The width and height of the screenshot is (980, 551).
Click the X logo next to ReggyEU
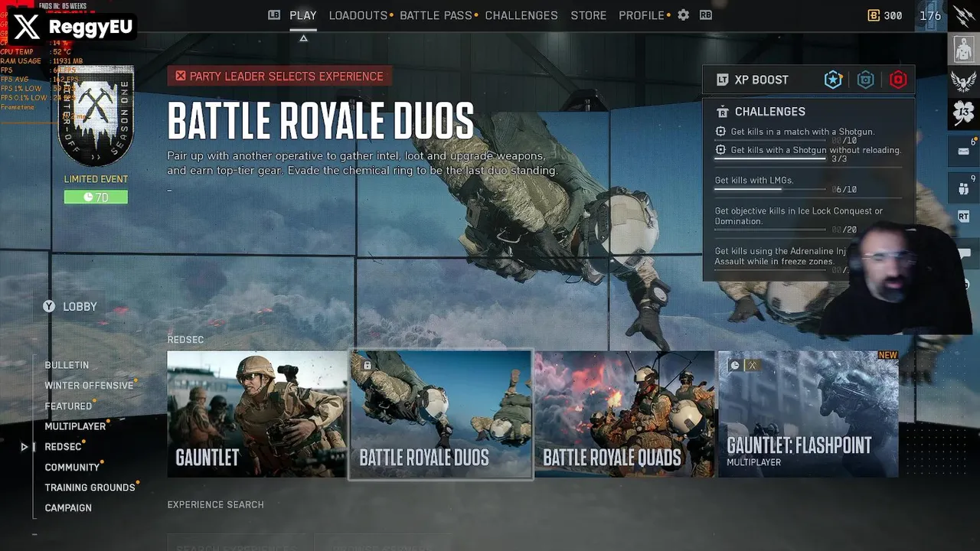coord(26,28)
